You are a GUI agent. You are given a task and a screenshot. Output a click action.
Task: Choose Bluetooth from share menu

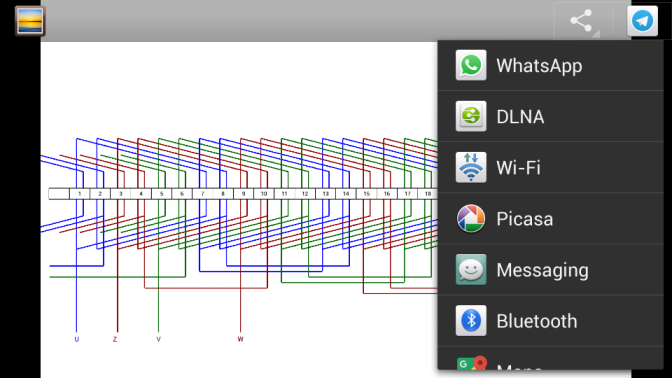[x=551, y=321]
